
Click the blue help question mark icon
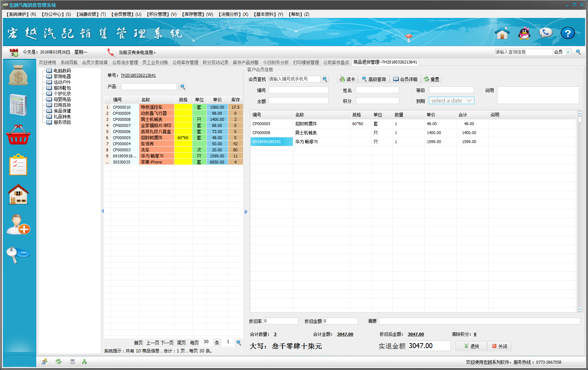[x=568, y=33]
